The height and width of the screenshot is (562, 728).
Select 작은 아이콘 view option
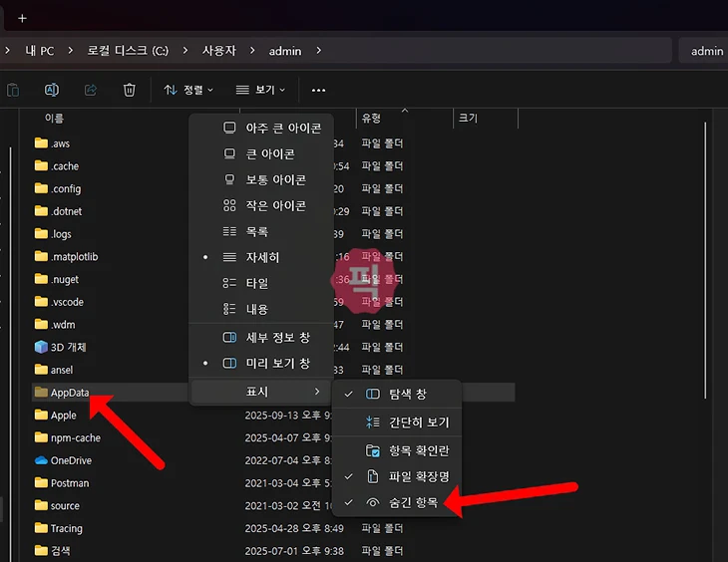[x=261, y=205]
